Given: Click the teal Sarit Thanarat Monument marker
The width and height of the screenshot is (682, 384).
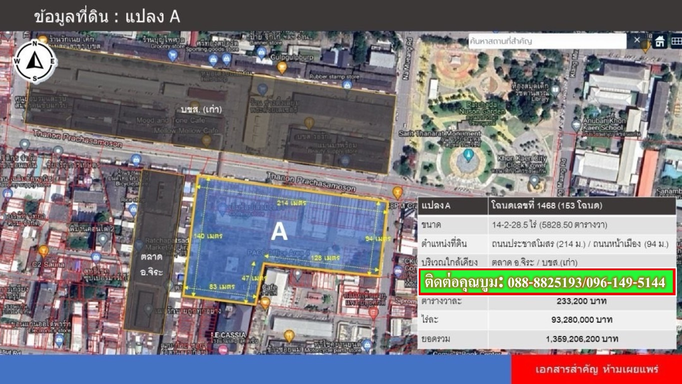Looking at the screenshot, I should pyautogui.click(x=468, y=154).
